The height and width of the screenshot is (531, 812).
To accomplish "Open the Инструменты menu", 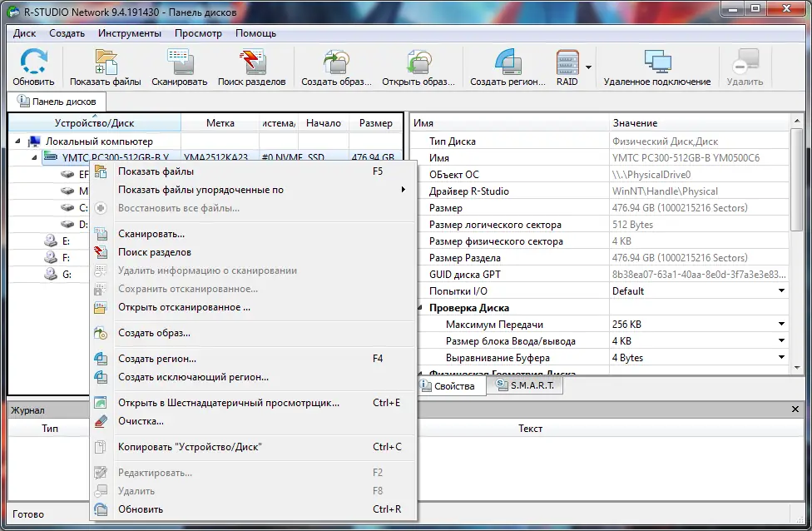I will point(130,33).
